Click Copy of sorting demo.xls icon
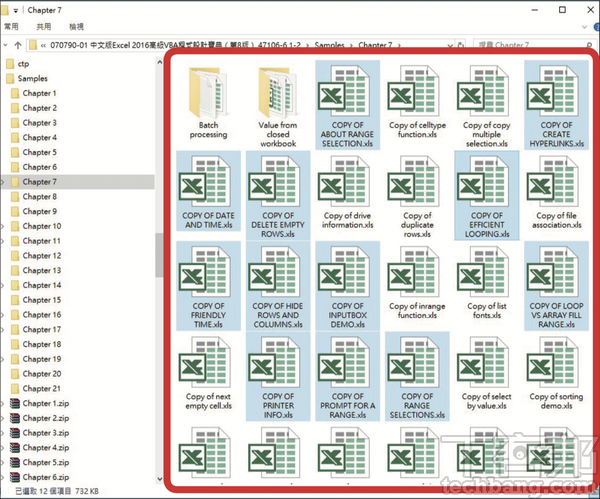The height and width of the screenshot is (499, 600). [x=557, y=361]
